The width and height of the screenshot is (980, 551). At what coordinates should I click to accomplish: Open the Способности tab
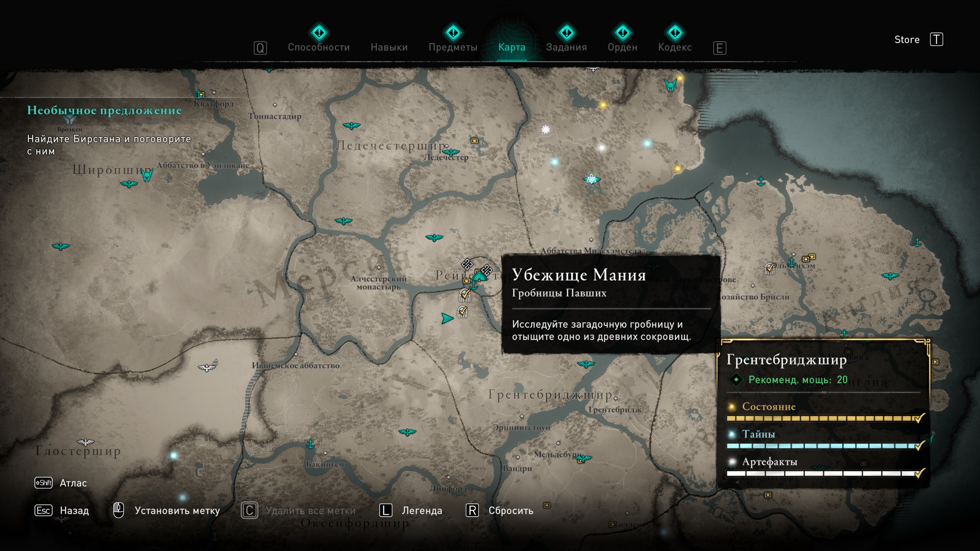(x=318, y=47)
